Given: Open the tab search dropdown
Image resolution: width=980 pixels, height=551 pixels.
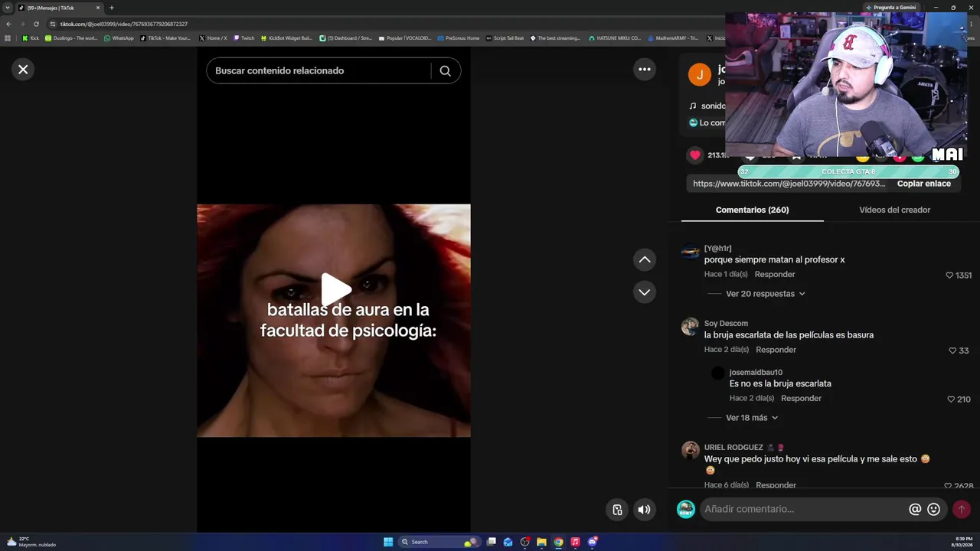Looking at the screenshot, I should point(8,8).
